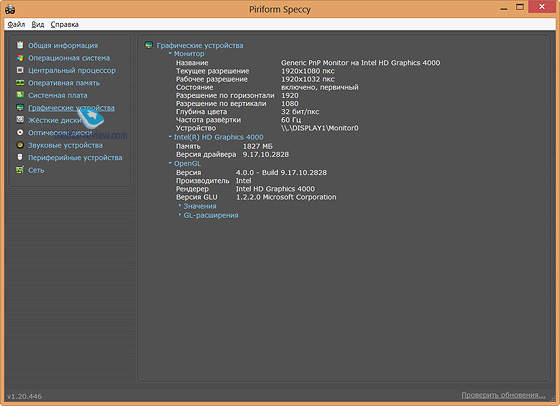Open Операционная система section

pyautogui.click(x=69, y=58)
